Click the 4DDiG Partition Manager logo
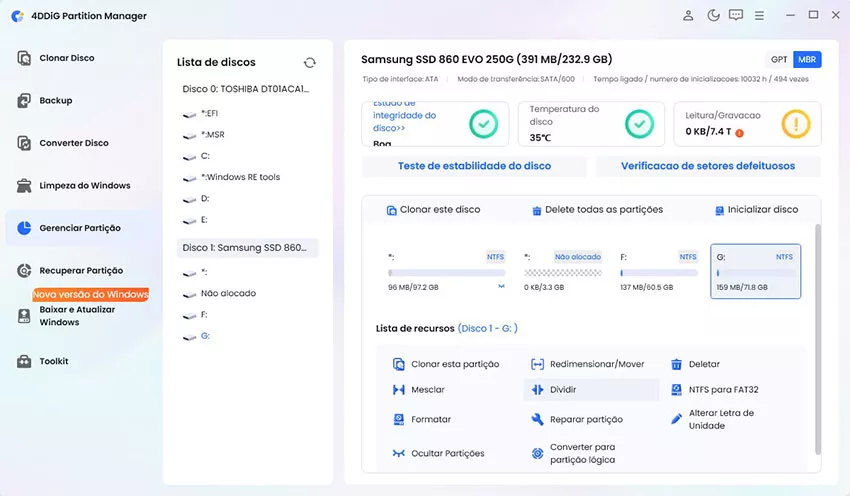 18,16
